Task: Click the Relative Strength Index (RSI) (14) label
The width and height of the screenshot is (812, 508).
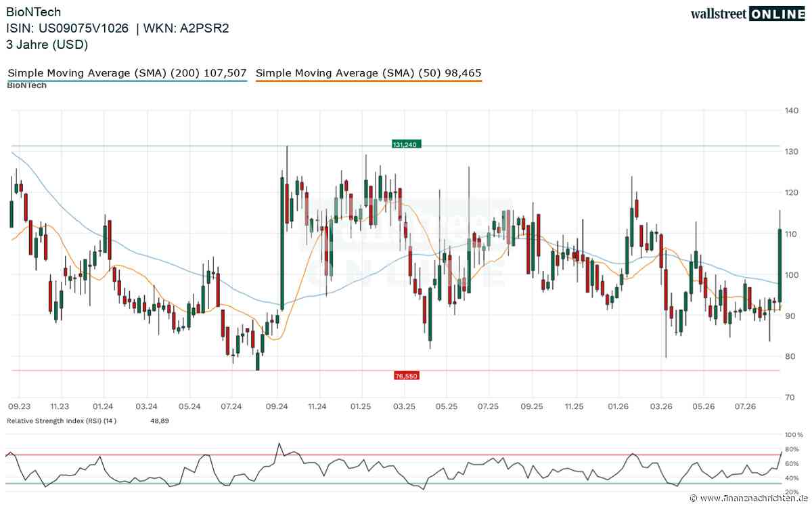Action: pyautogui.click(x=62, y=421)
